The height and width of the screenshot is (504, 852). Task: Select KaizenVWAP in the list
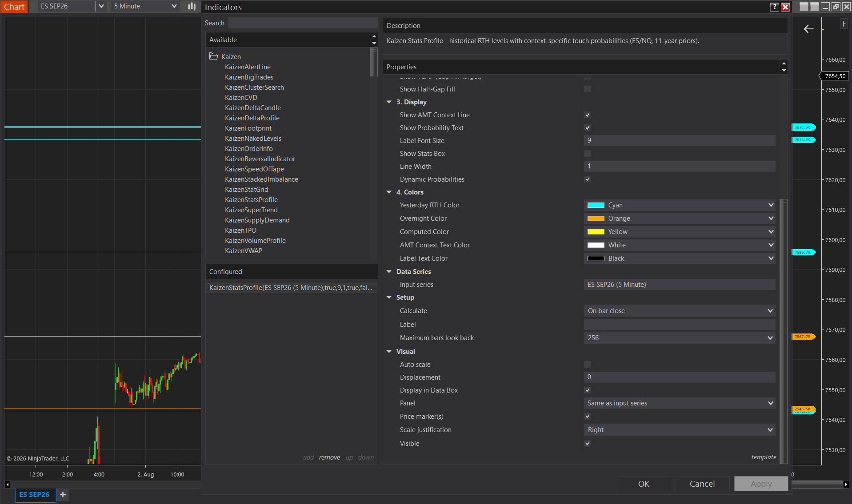[x=244, y=251]
